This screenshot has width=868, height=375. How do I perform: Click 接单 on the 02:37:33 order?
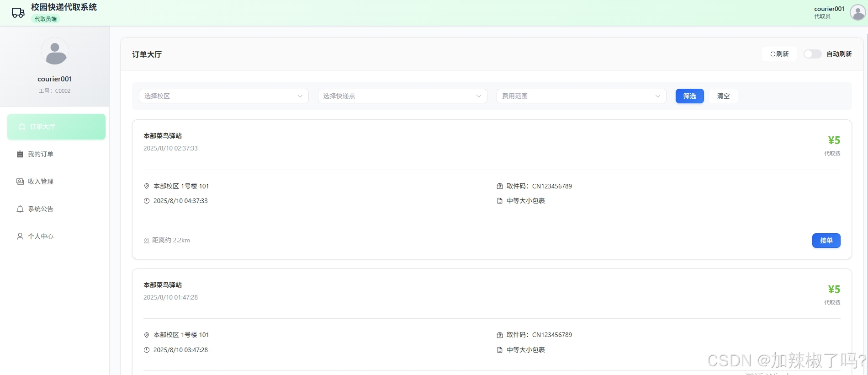click(x=826, y=241)
